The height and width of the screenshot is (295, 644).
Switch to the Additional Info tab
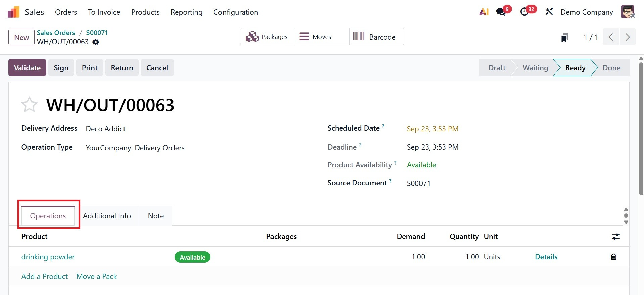click(x=107, y=216)
